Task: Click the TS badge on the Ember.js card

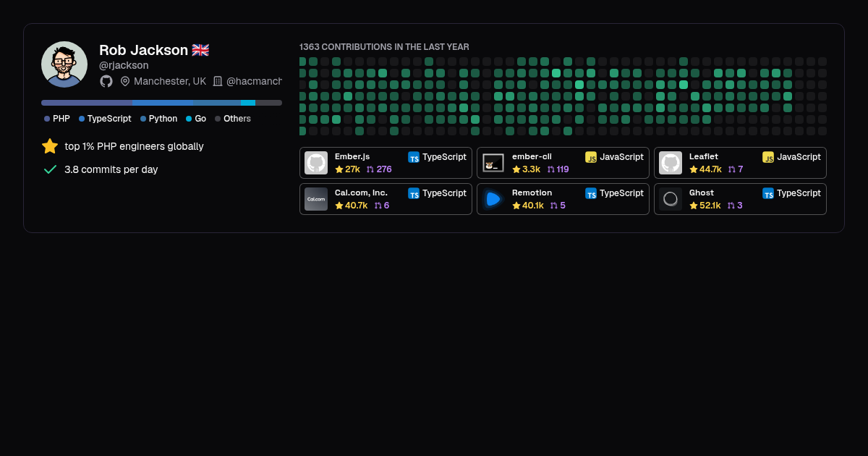Action: (x=414, y=157)
